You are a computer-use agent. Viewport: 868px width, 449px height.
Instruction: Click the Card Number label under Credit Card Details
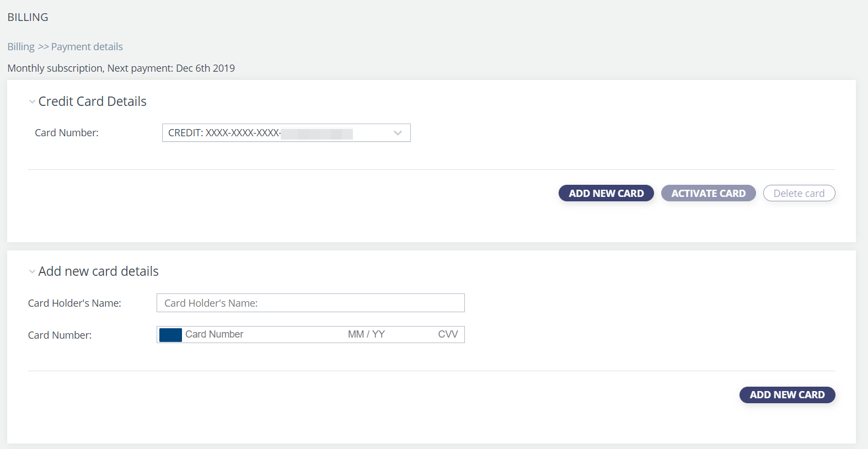point(67,133)
